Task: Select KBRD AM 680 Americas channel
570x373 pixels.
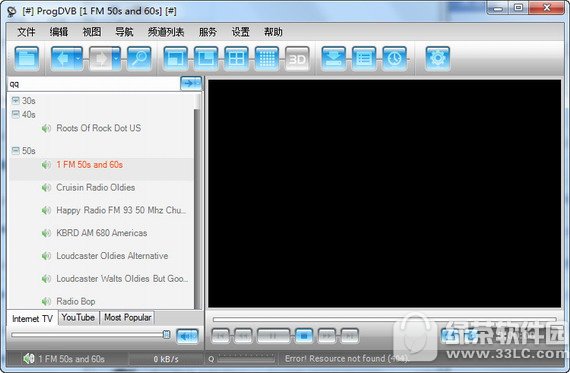Action: coord(102,233)
